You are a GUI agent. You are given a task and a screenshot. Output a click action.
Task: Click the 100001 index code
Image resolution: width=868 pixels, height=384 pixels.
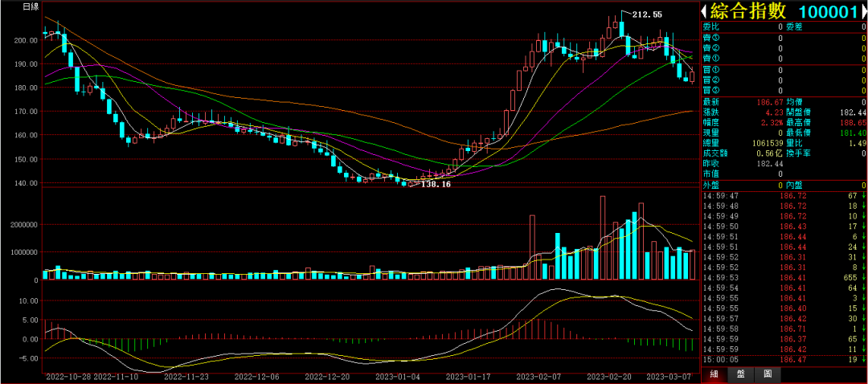827,12
